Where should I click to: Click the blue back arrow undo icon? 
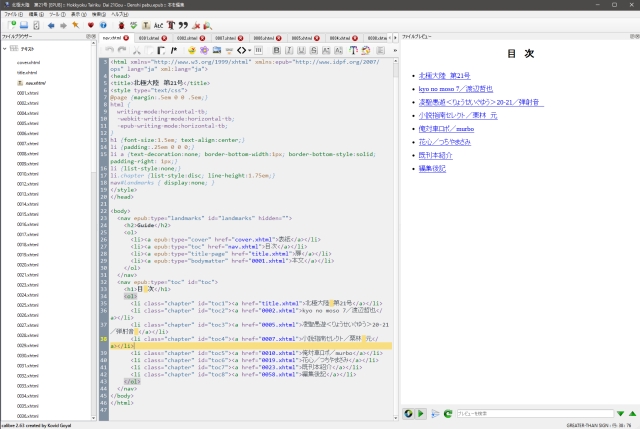(x=50, y=24)
